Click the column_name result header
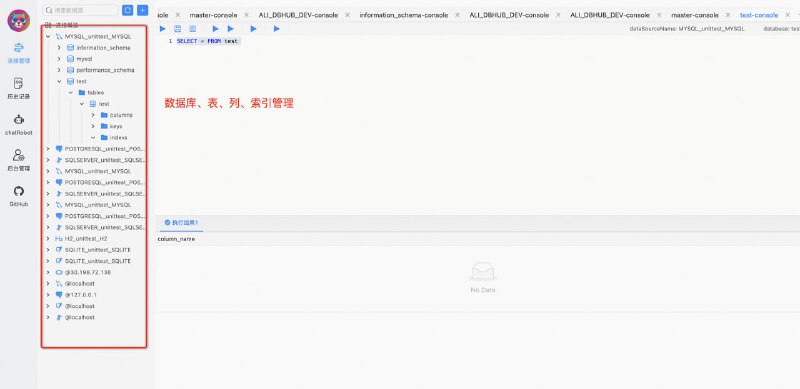The width and height of the screenshot is (800, 389). pos(176,239)
